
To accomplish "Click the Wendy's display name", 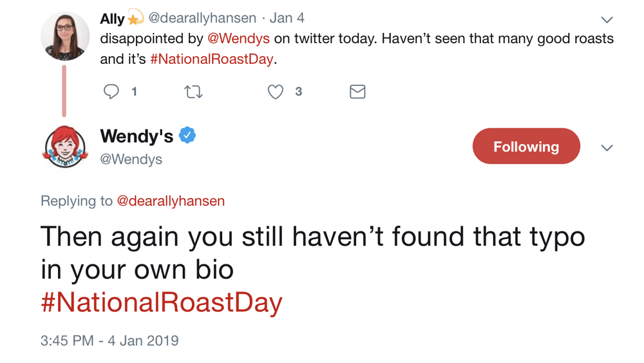I will click(x=137, y=136).
